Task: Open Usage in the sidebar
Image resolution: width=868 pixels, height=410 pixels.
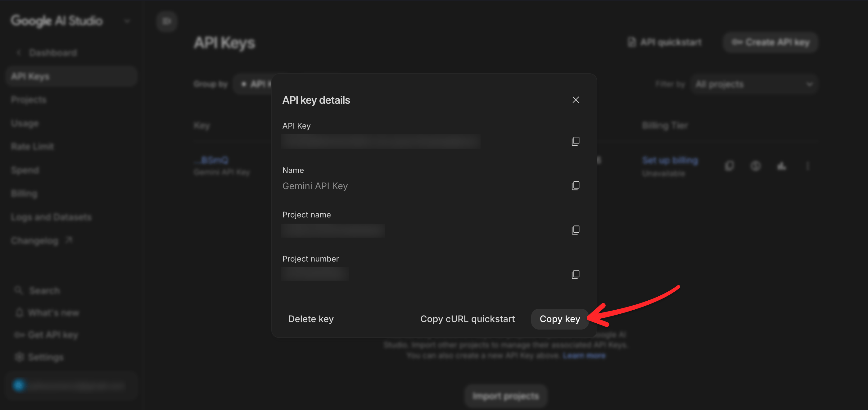Action: pos(25,123)
